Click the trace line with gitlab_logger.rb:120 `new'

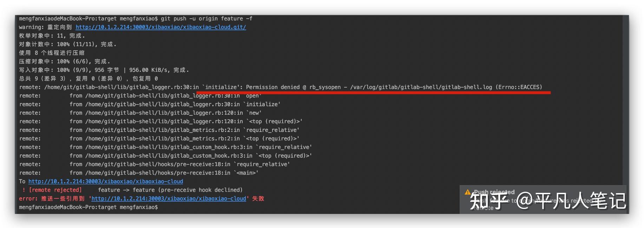coord(140,113)
